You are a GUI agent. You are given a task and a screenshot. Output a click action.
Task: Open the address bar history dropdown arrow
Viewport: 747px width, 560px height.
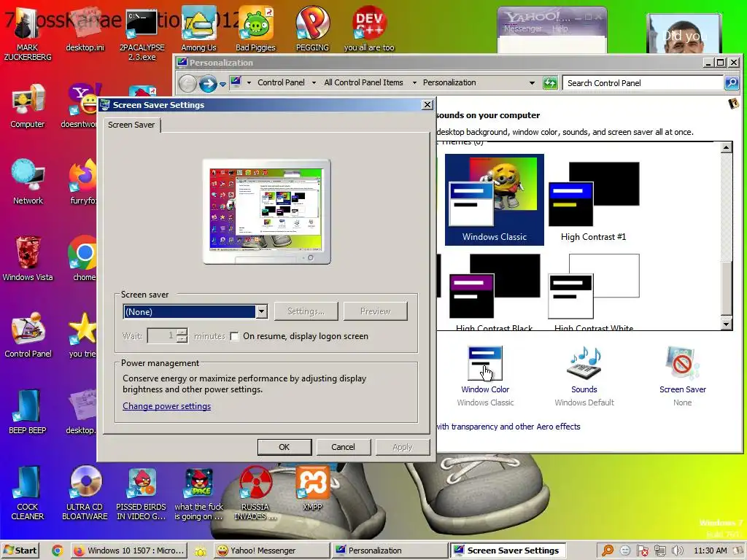pyautogui.click(x=532, y=83)
